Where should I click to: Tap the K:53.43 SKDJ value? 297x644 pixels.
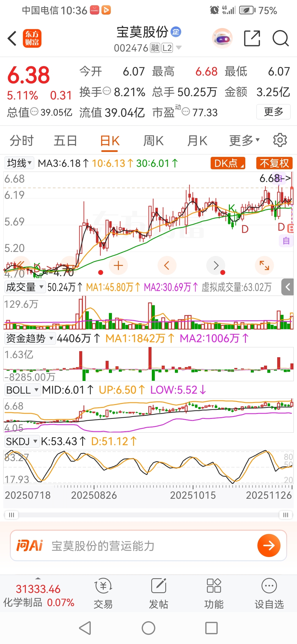[x=63, y=441]
